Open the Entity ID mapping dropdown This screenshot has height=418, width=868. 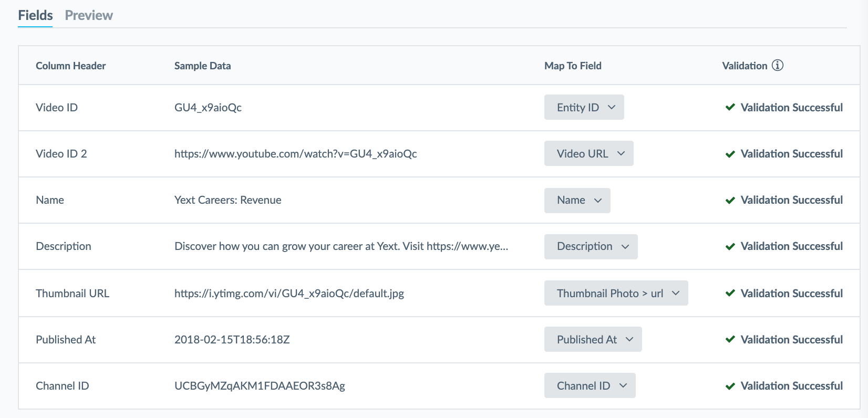click(584, 107)
